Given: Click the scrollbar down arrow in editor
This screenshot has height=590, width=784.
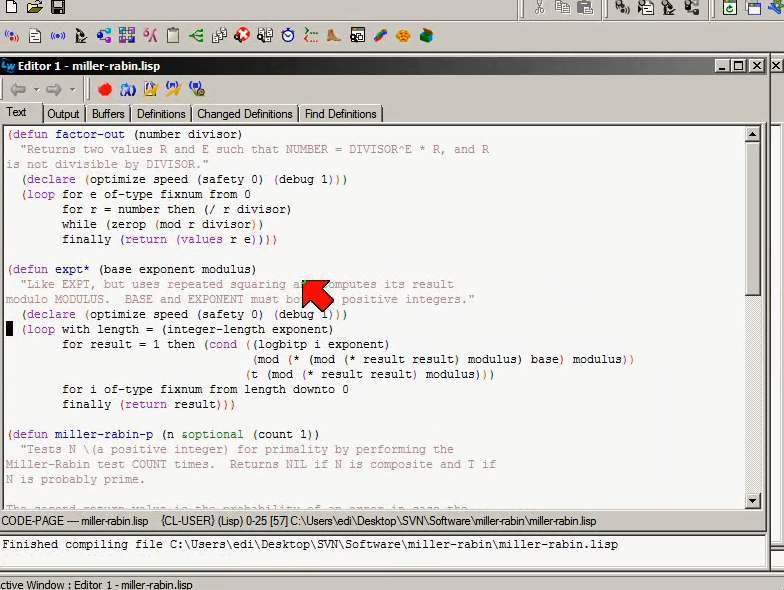Looking at the screenshot, I should pos(752,500).
